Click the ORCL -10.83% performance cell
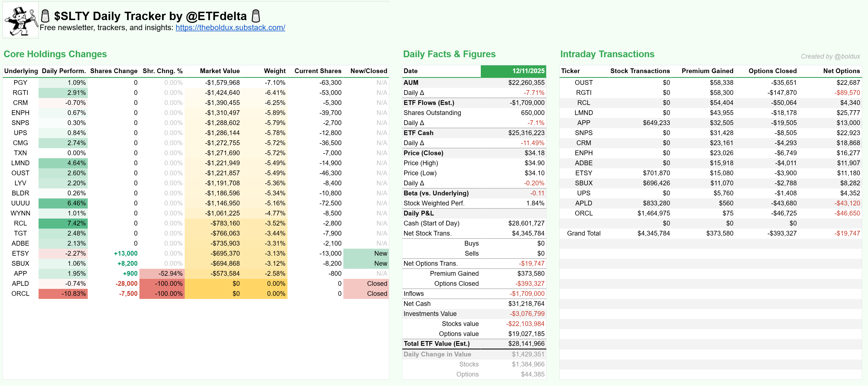Screen dimensions: 868x386 63,294
